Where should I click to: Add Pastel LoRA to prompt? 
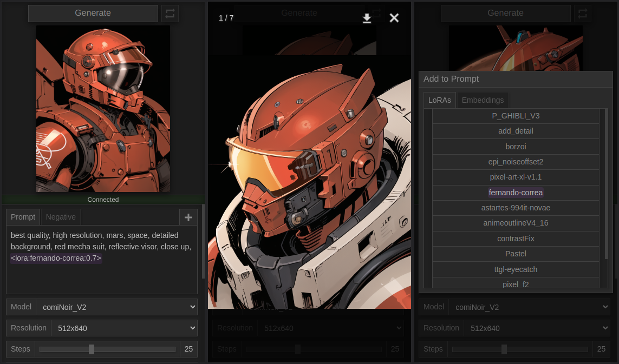pyautogui.click(x=516, y=254)
